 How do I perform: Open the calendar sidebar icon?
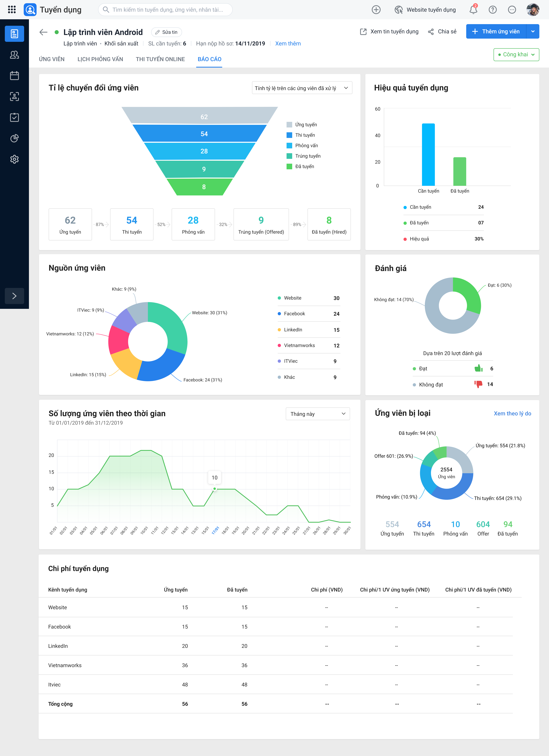14,76
